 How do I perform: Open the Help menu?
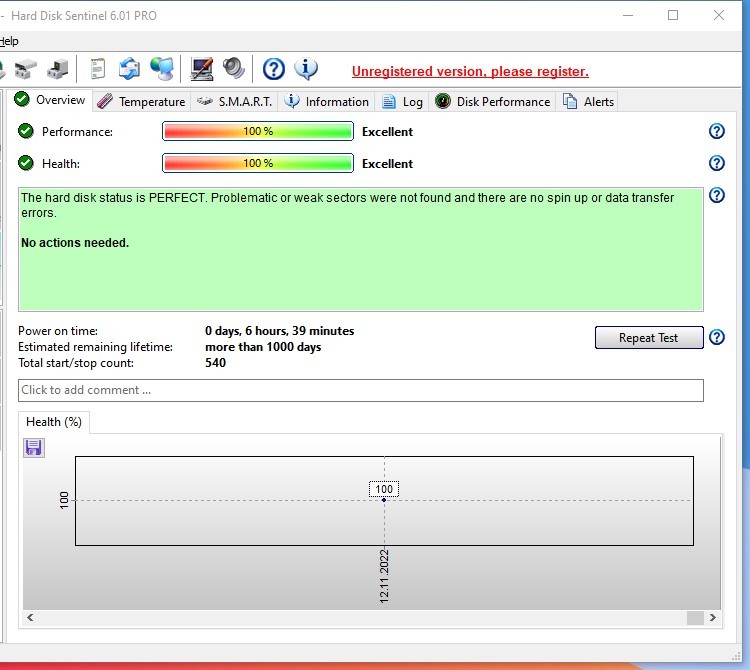click(9, 41)
